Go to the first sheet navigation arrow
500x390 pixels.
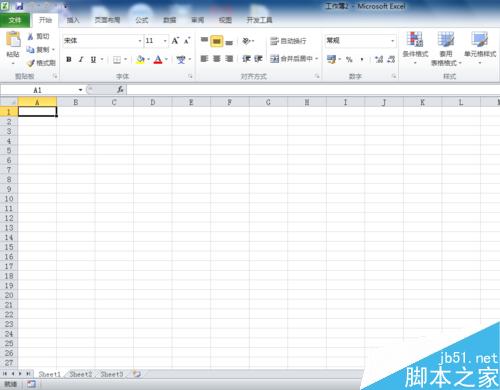[5, 374]
